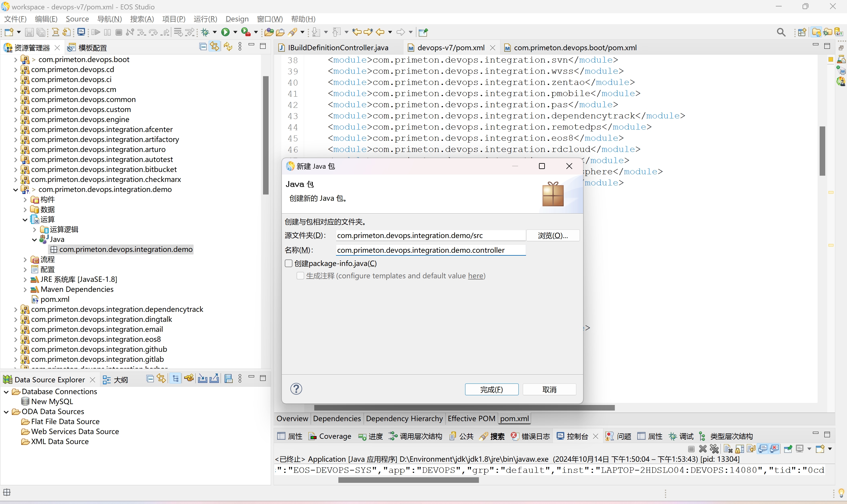Toggle link with editor icon in explorer

(x=214, y=46)
